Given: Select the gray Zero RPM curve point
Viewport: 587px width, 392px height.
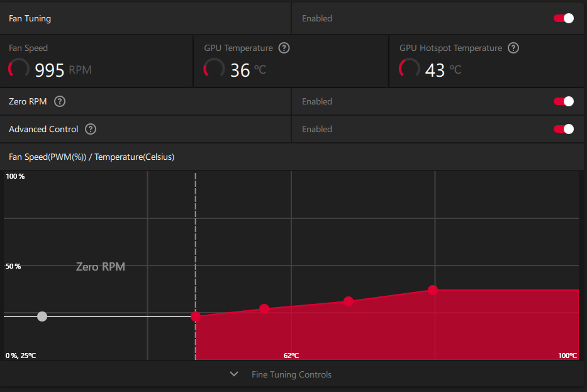Looking at the screenshot, I should pyautogui.click(x=42, y=316).
